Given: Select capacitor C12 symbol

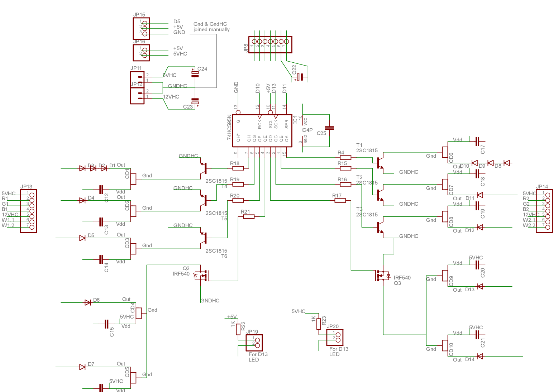Looking at the screenshot, I should point(101,190).
